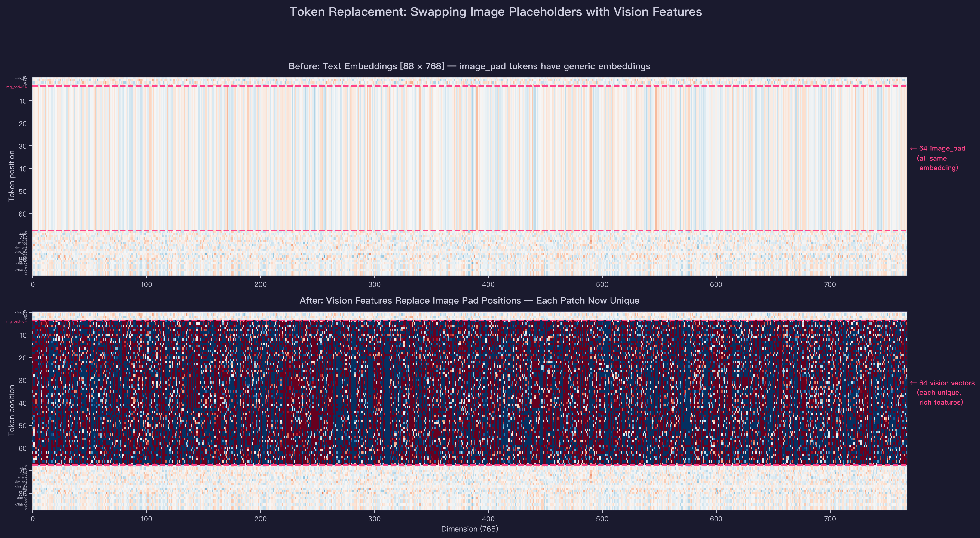
Task: Click y-axis tick "60" on After chart
Action: coord(23,448)
